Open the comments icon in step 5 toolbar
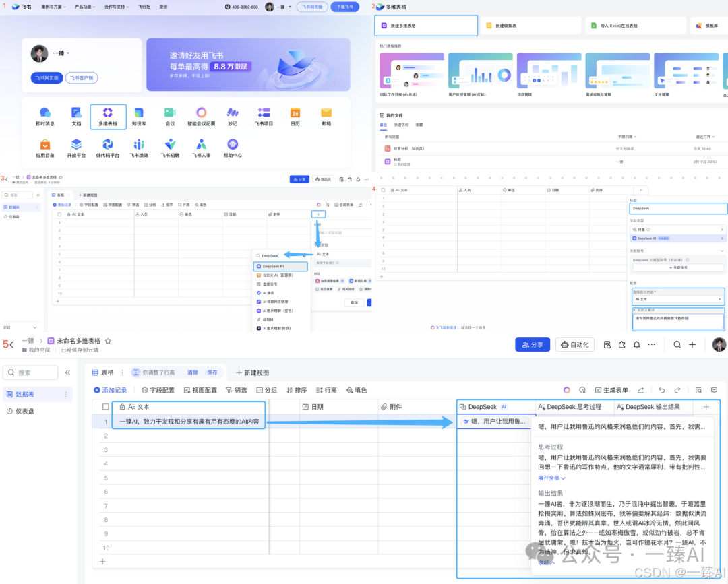The height and width of the screenshot is (584, 728). coord(714,390)
